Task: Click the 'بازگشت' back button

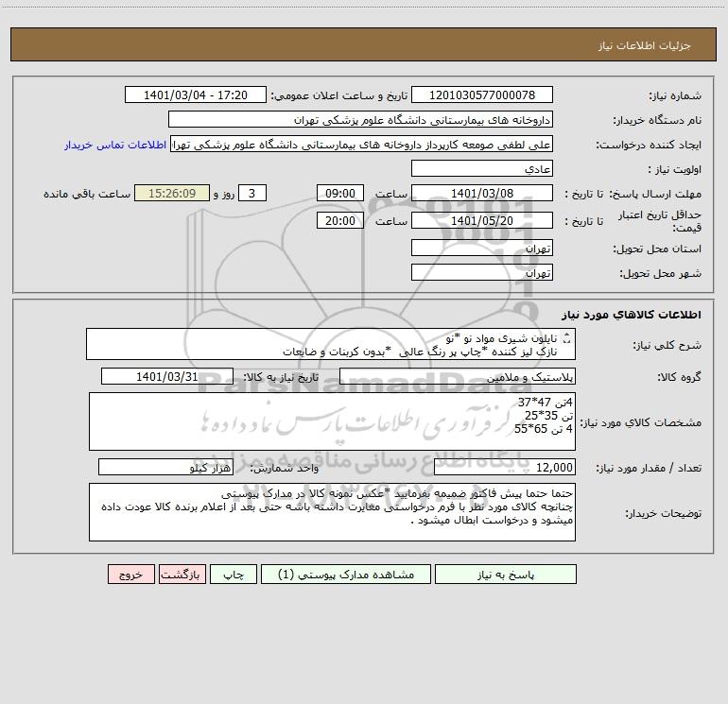Action: click(182, 574)
